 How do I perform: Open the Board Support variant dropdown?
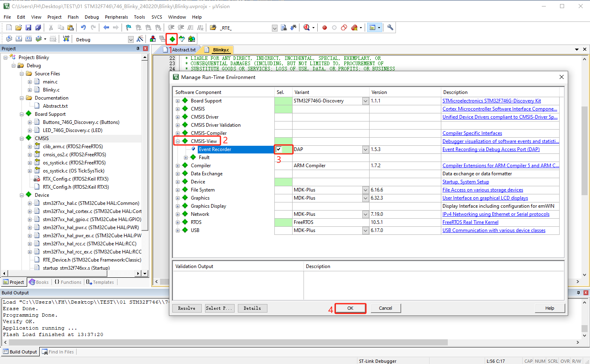click(365, 101)
